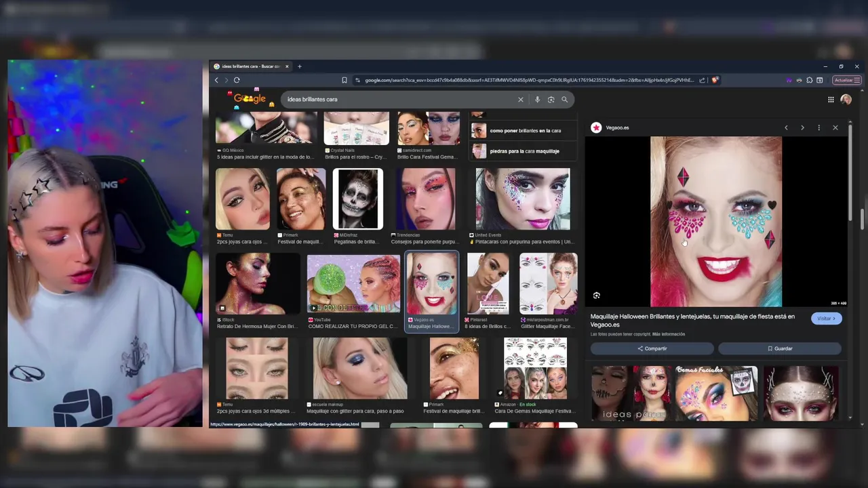The width and height of the screenshot is (868, 488).
Task: Open Temu '2pcs joyas cara ojos 3d' eyes result
Action: pos(256,369)
